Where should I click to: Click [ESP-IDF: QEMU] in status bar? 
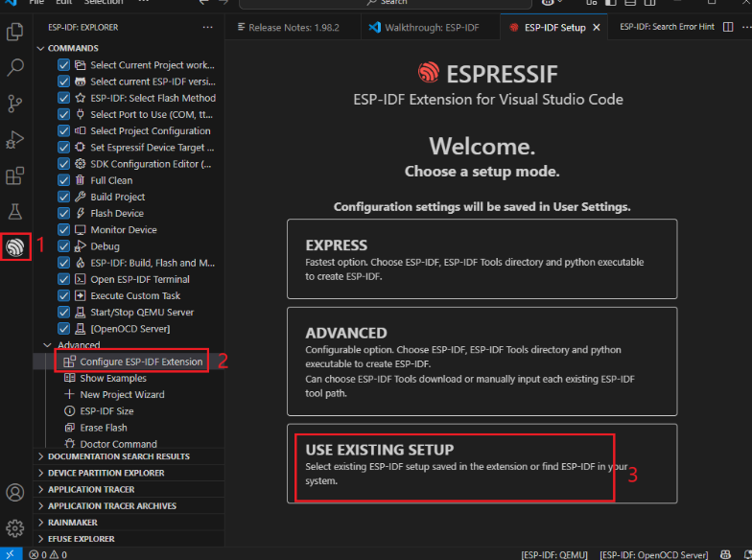pyautogui.click(x=554, y=554)
